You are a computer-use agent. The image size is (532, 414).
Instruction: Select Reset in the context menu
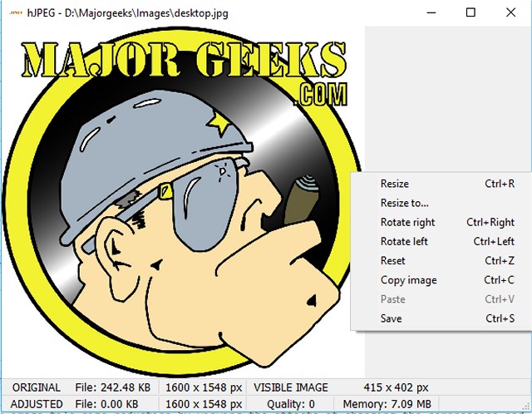(441, 260)
